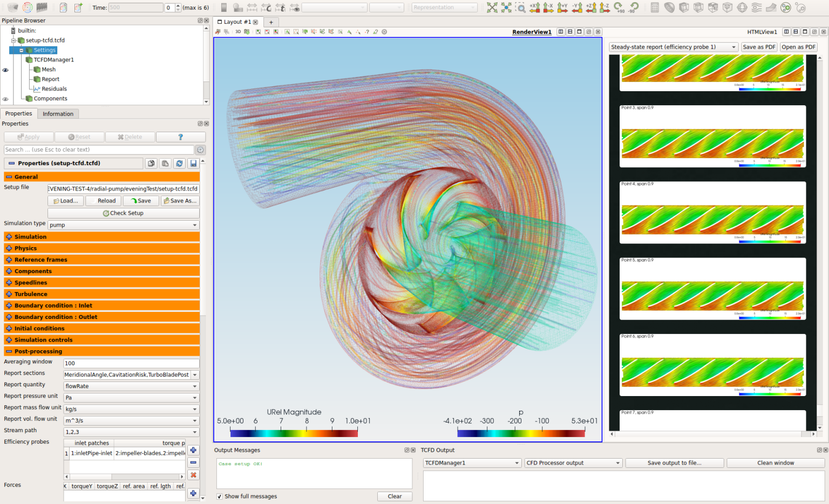Open the calculator tool on the toolbar
829x504 pixels.
tap(656, 8)
